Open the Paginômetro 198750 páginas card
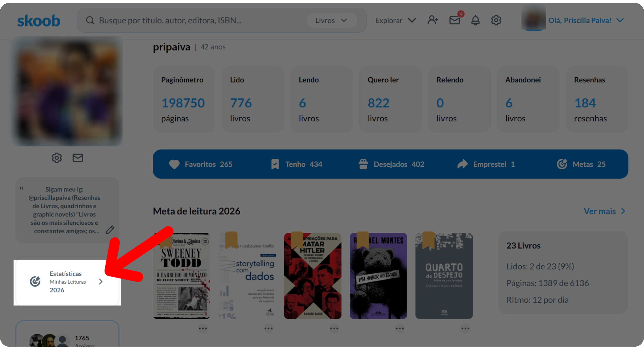The width and height of the screenshot is (644, 349). point(184,99)
